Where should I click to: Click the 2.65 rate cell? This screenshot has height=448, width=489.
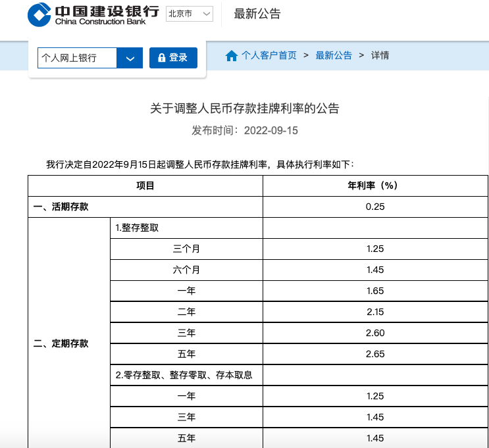(375, 354)
